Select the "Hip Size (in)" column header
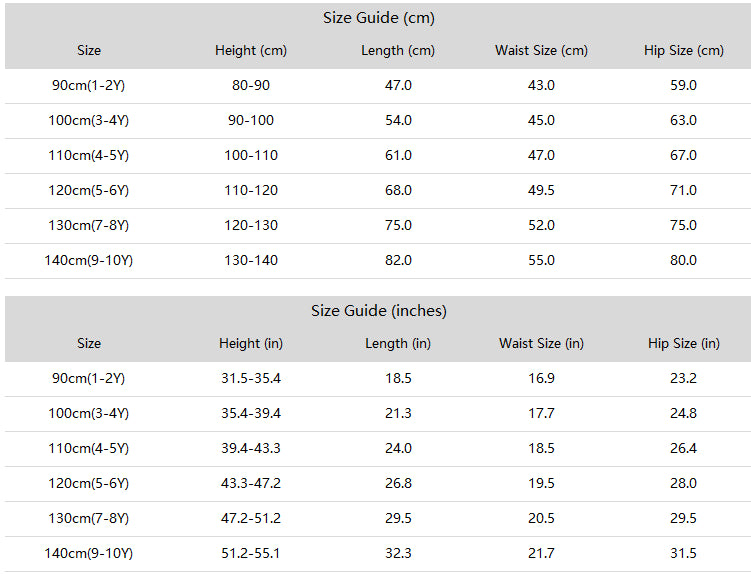This screenshot has height=576, width=751. (x=684, y=344)
